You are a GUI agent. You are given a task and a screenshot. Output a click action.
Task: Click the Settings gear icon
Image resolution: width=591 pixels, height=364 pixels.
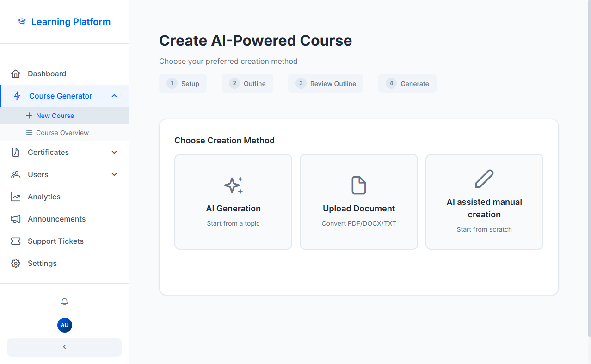[x=16, y=264]
